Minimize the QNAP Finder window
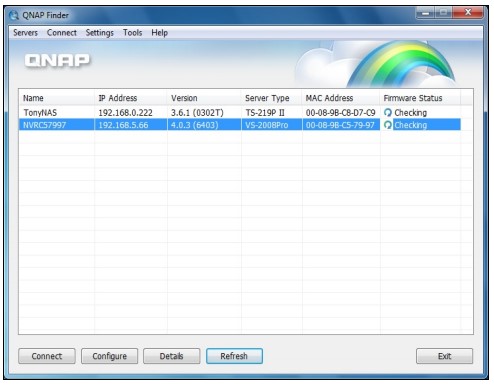494x386 pixels. click(425, 13)
